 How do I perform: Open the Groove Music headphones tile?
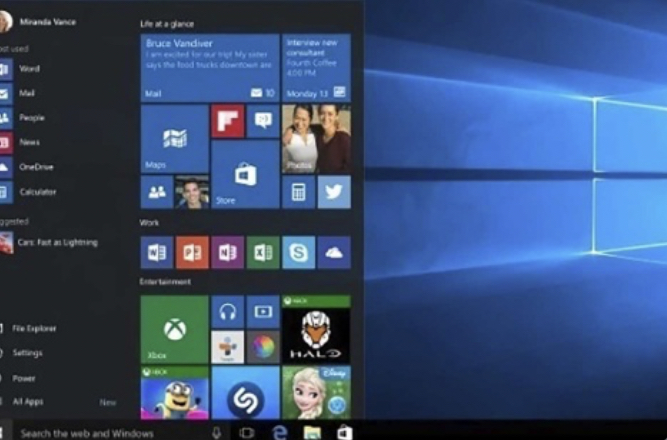[x=228, y=312]
